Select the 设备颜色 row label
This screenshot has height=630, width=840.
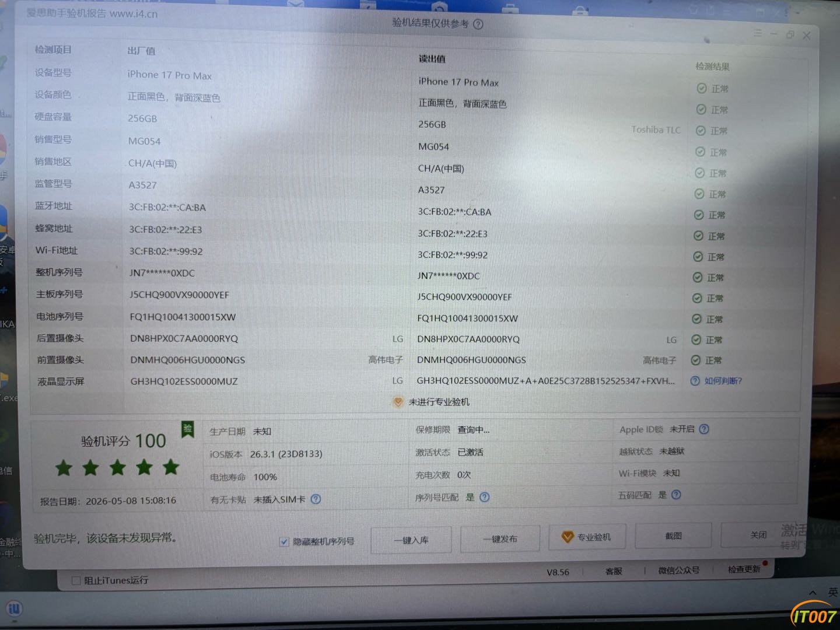pos(53,94)
